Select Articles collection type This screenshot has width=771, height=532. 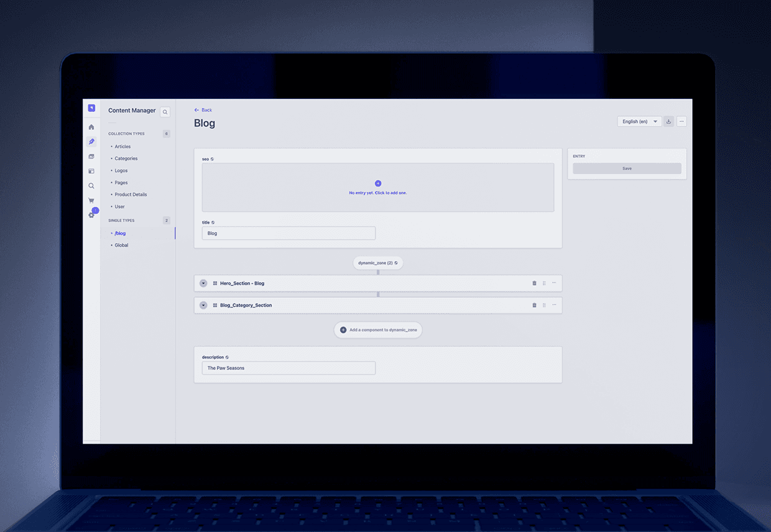(x=122, y=147)
